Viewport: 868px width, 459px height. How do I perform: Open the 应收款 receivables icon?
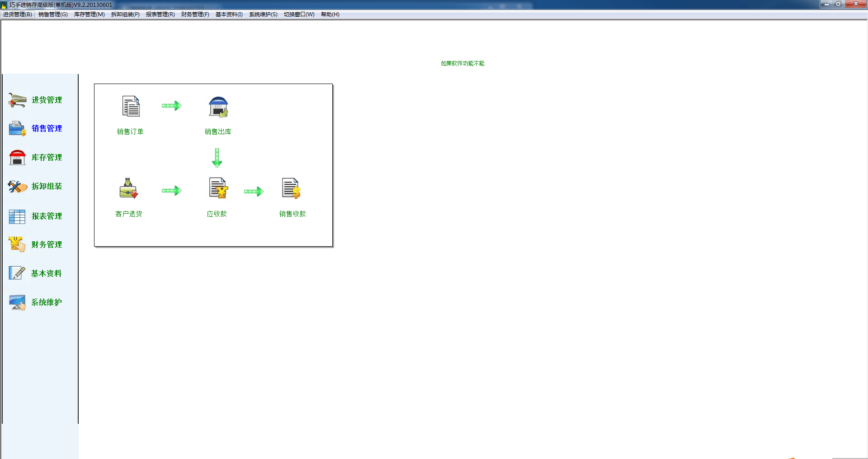pos(218,188)
